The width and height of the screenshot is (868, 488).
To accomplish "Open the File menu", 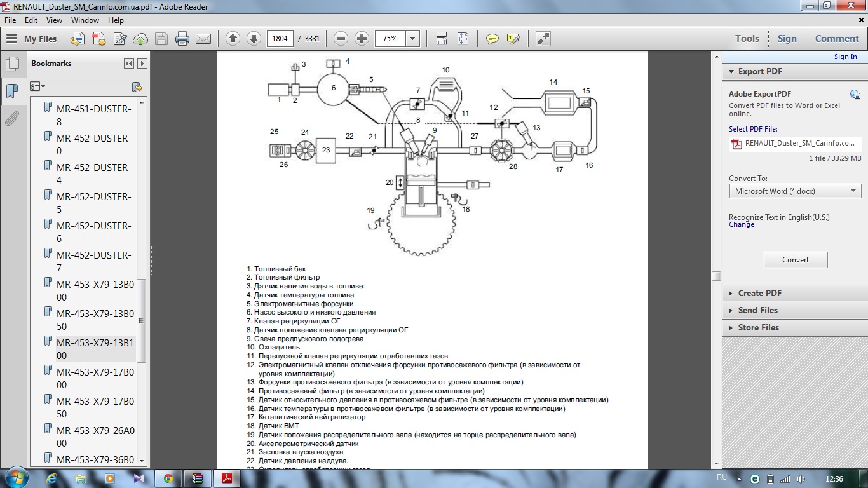I will [10, 20].
